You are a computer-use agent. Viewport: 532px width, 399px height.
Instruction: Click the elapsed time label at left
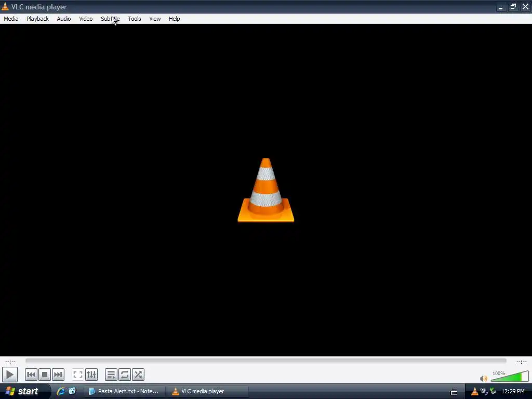pos(10,362)
